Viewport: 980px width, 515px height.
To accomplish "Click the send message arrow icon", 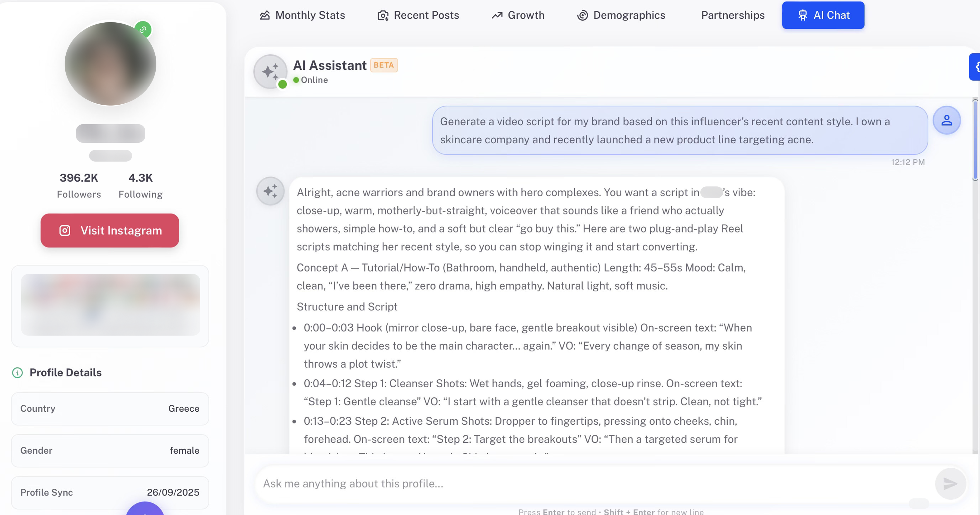I will pyautogui.click(x=950, y=483).
